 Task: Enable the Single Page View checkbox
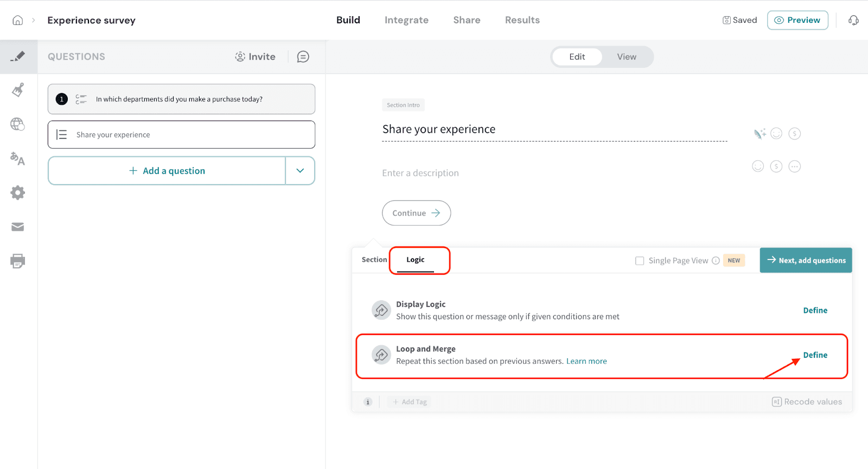tap(640, 261)
